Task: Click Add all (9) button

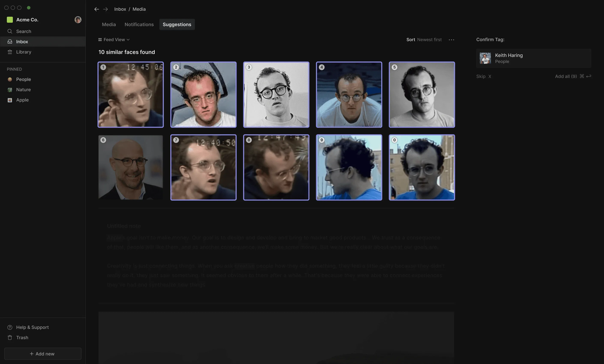Action: click(x=573, y=76)
